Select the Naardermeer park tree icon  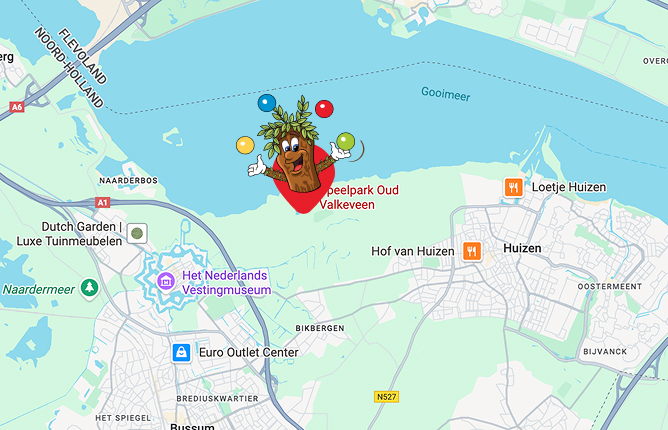tap(89, 288)
